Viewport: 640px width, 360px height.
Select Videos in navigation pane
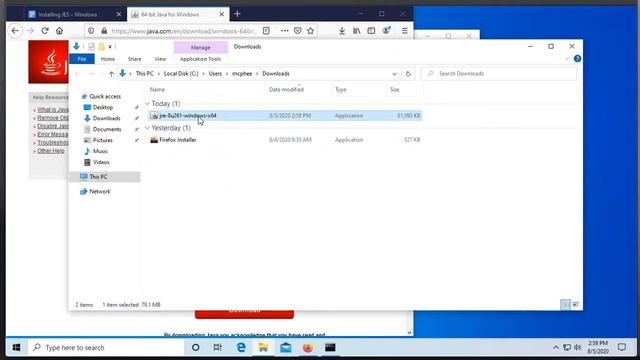coord(101,162)
